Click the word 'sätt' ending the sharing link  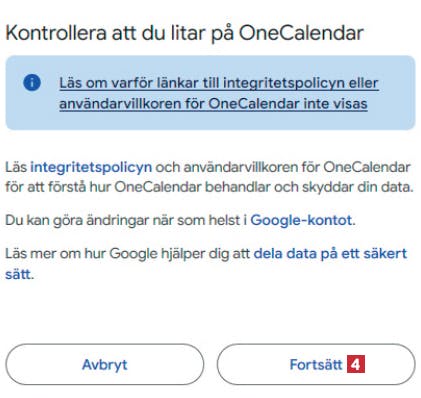pos(18,275)
